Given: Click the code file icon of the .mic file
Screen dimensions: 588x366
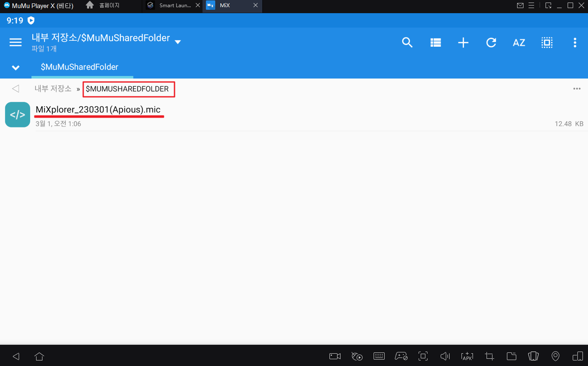Looking at the screenshot, I should [17, 115].
